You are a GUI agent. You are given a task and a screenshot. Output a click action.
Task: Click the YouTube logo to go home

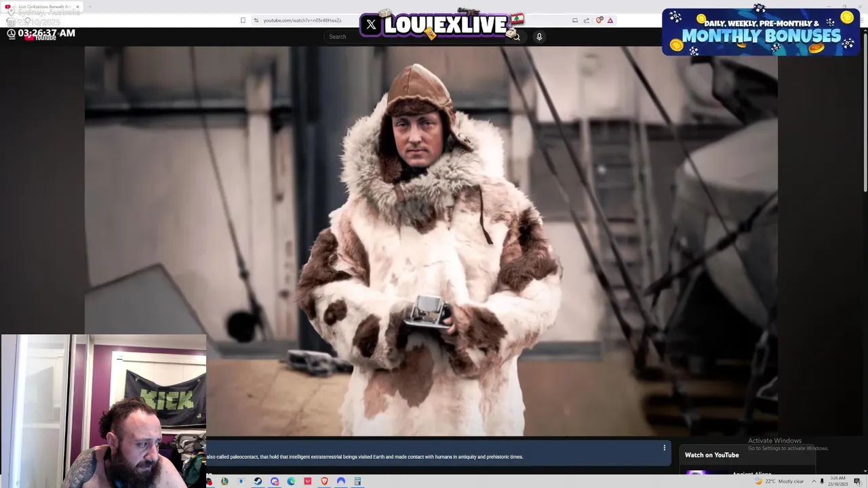(x=41, y=37)
